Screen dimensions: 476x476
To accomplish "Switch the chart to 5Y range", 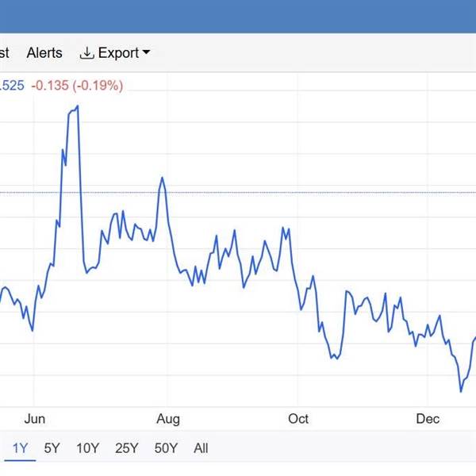I will tap(52, 448).
